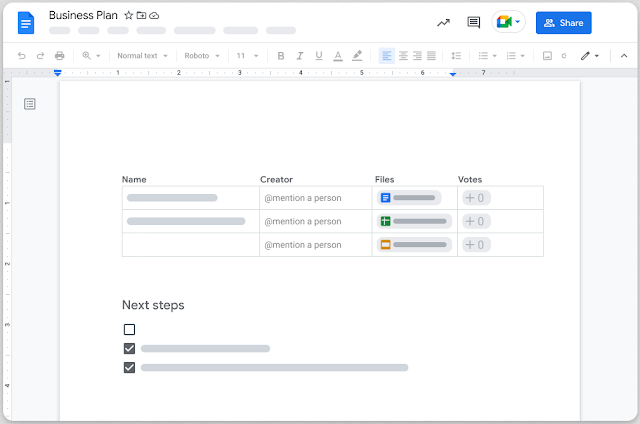Open line spacing options
Image resolution: width=640 pixels, height=424 pixels.
point(456,55)
